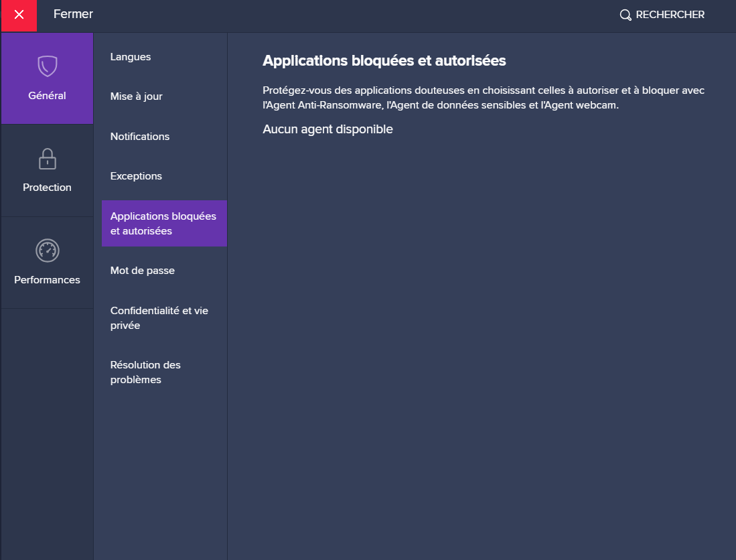736x560 pixels.
Task: Click the Aucun agent disponible text
Action: pyautogui.click(x=327, y=129)
